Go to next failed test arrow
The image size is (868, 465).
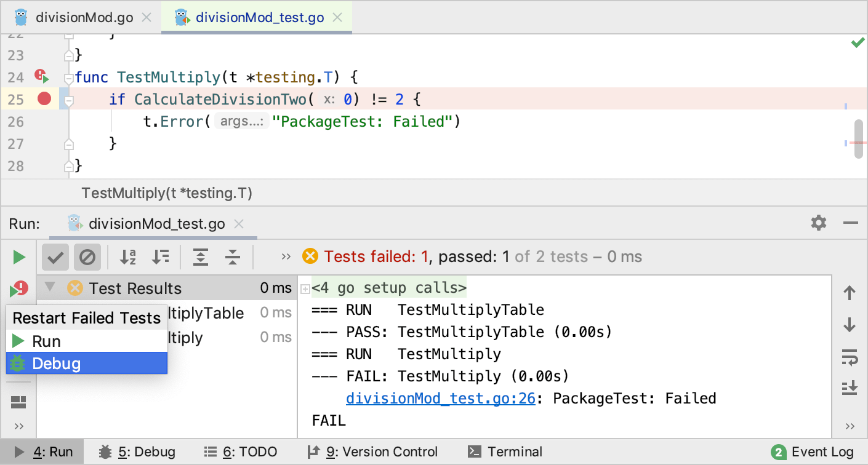tap(850, 325)
